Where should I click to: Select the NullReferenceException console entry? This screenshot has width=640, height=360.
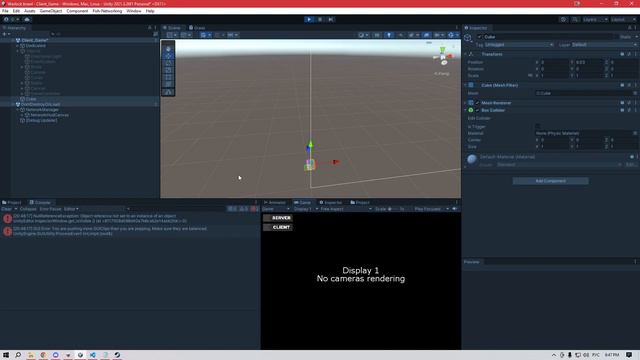coord(130,218)
